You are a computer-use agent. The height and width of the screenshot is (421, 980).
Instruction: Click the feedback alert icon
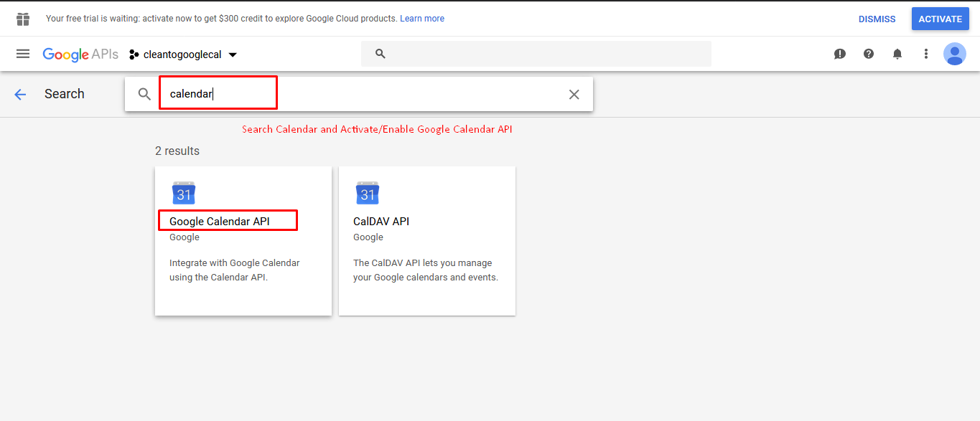coord(840,54)
